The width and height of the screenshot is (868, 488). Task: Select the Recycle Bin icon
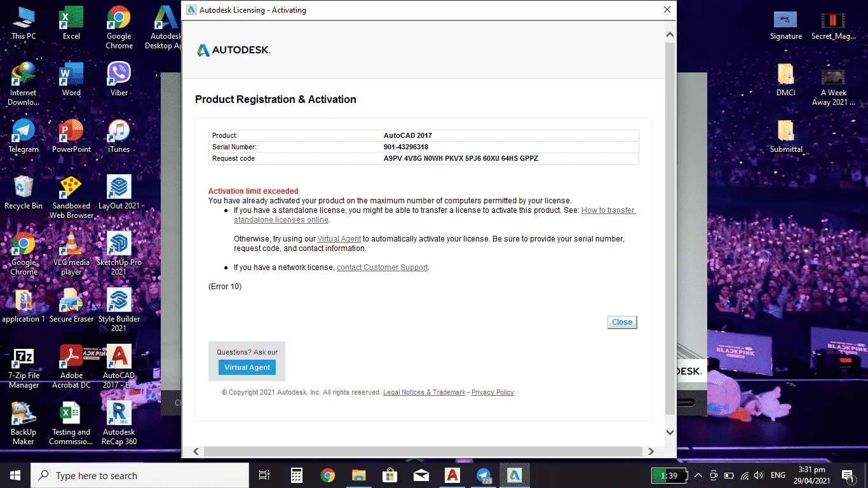24,193
